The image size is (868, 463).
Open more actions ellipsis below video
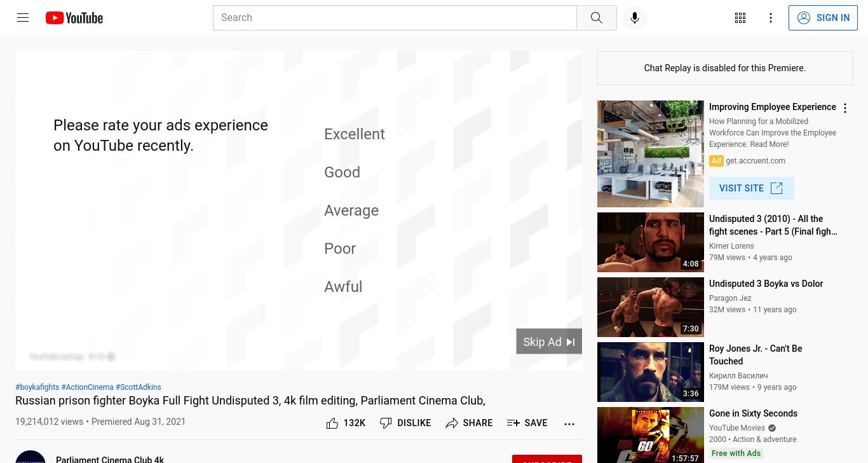(569, 424)
